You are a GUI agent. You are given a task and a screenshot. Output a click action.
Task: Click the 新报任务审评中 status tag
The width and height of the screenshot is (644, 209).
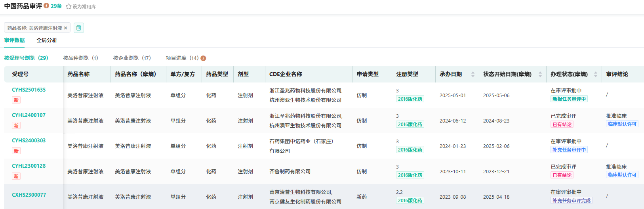[x=569, y=99]
